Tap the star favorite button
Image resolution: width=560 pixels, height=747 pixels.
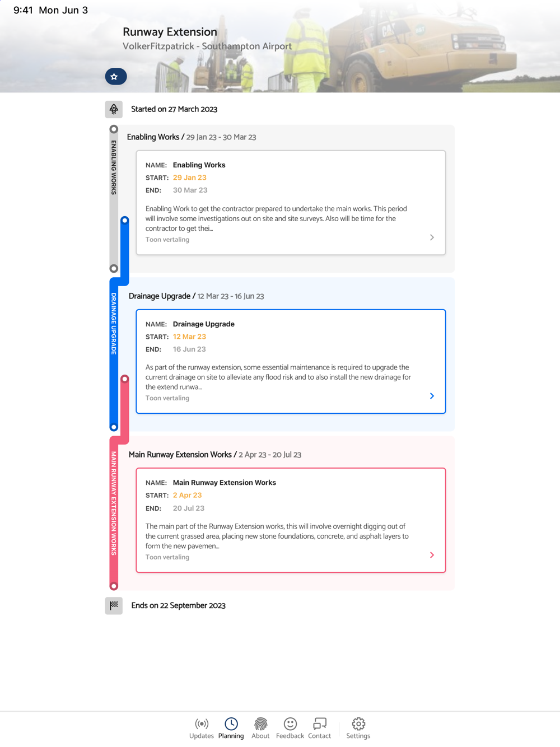tap(116, 77)
